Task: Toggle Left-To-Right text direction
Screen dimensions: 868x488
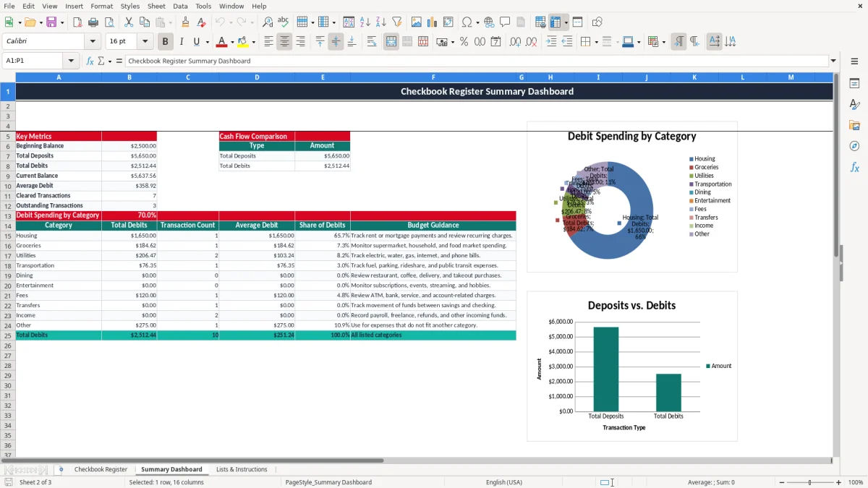Action: pyautogui.click(x=678, y=42)
